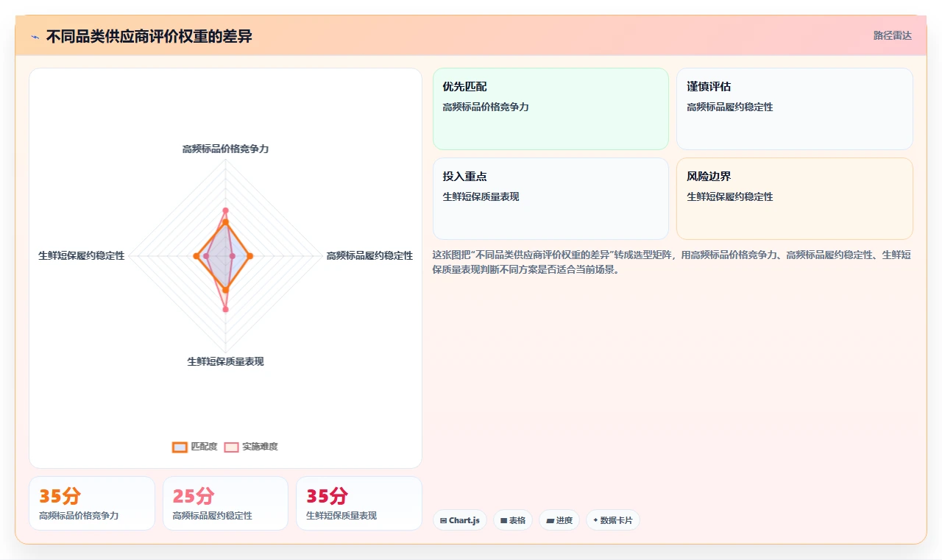
Task: Open the 数据卡片 chip
Action: coord(613,520)
